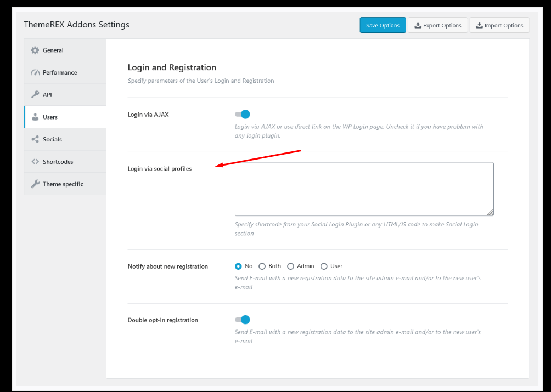The height and width of the screenshot is (392, 551).
Task: Open the General settings tab
Action: [65, 50]
